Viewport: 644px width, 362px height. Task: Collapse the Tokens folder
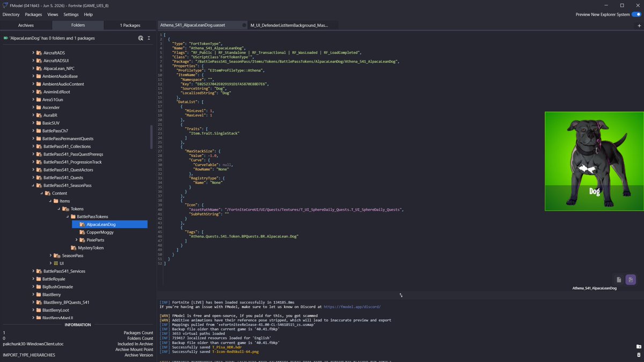(58, 209)
